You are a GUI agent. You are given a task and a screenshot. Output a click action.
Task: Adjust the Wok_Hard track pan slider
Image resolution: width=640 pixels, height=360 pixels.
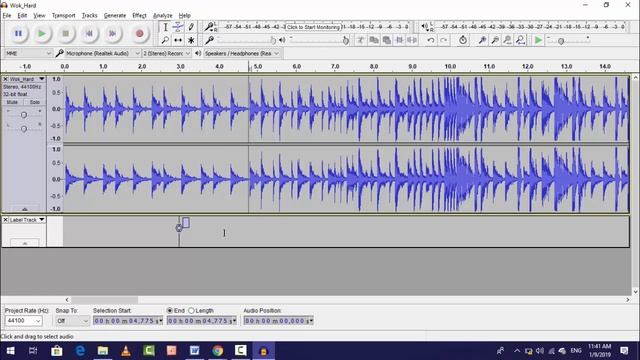point(24,129)
